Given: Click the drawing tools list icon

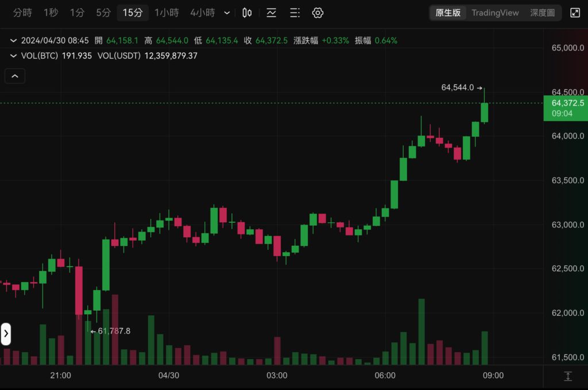Looking at the screenshot, I should tap(295, 13).
